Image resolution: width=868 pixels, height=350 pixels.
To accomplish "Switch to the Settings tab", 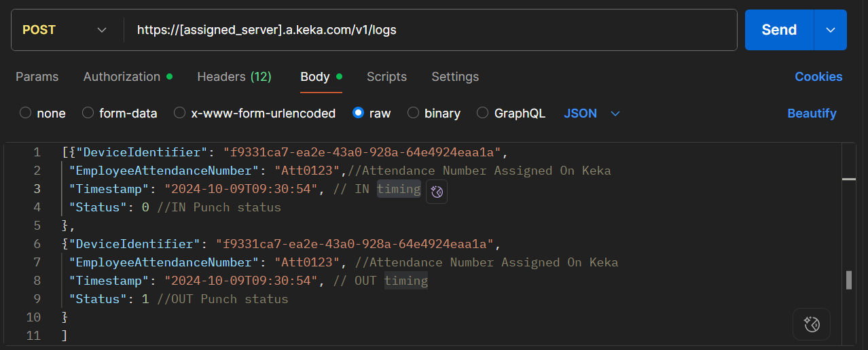I will pyautogui.click(x=455, y=77).
